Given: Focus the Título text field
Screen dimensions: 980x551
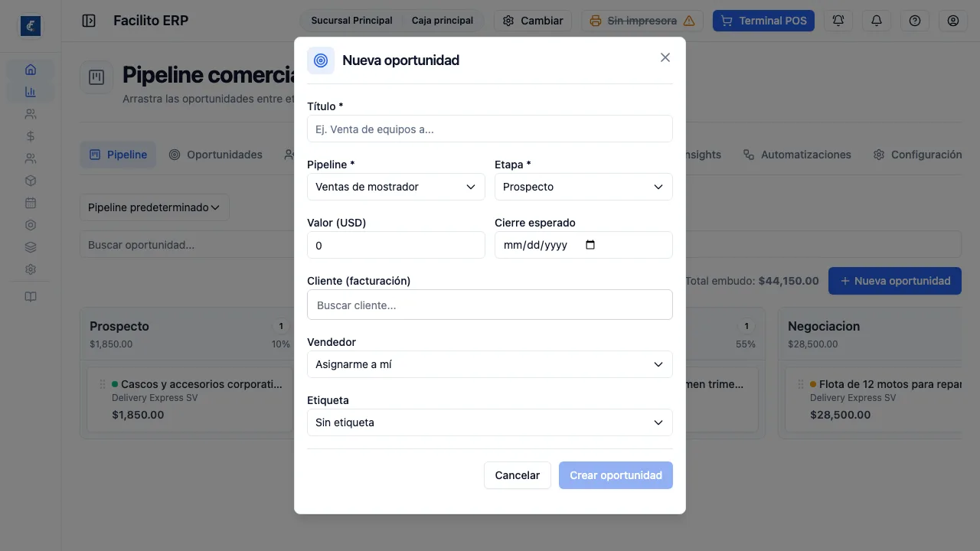Looking at the screenshot, I should click(490, 129).
